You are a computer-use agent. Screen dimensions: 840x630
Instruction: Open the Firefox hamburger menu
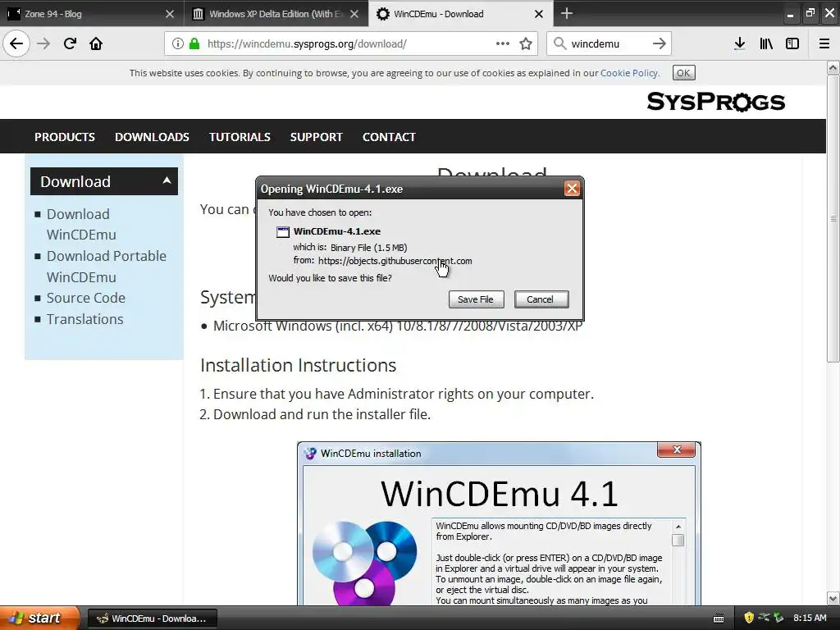(824, 43)
